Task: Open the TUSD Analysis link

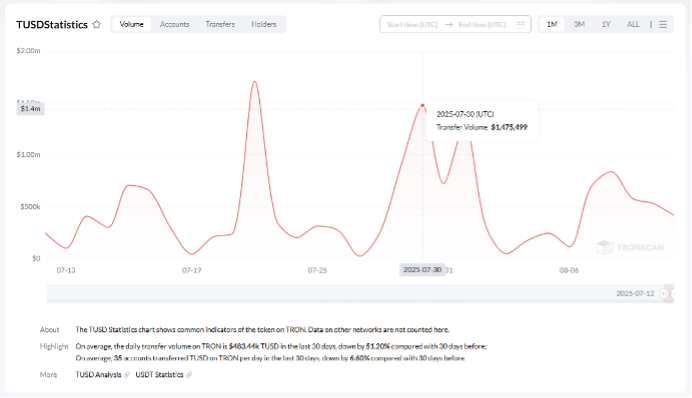Action: [98, 375]
